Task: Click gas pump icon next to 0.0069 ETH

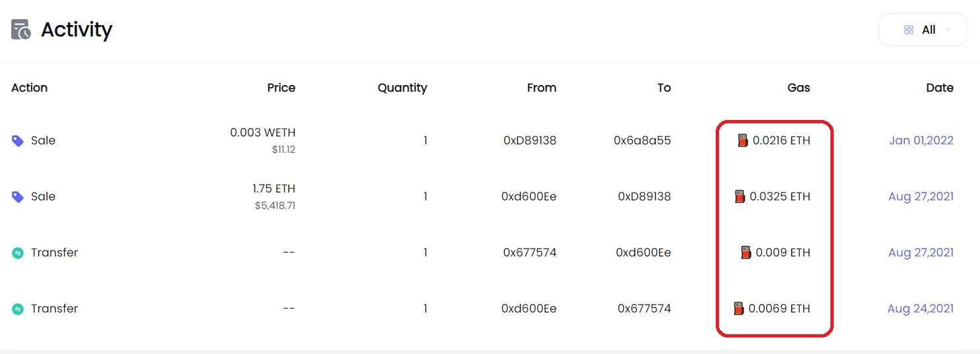Action: (739, 309)
